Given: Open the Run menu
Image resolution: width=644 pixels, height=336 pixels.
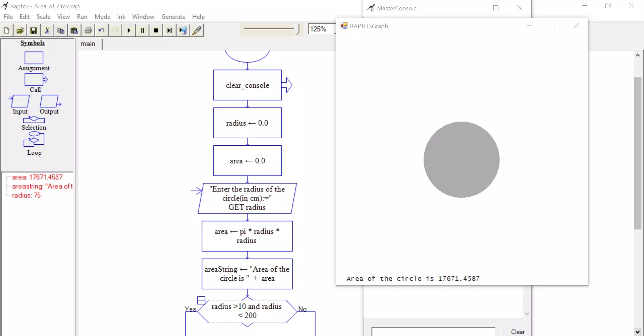Looking at the screenshot, I should [82, 17].
